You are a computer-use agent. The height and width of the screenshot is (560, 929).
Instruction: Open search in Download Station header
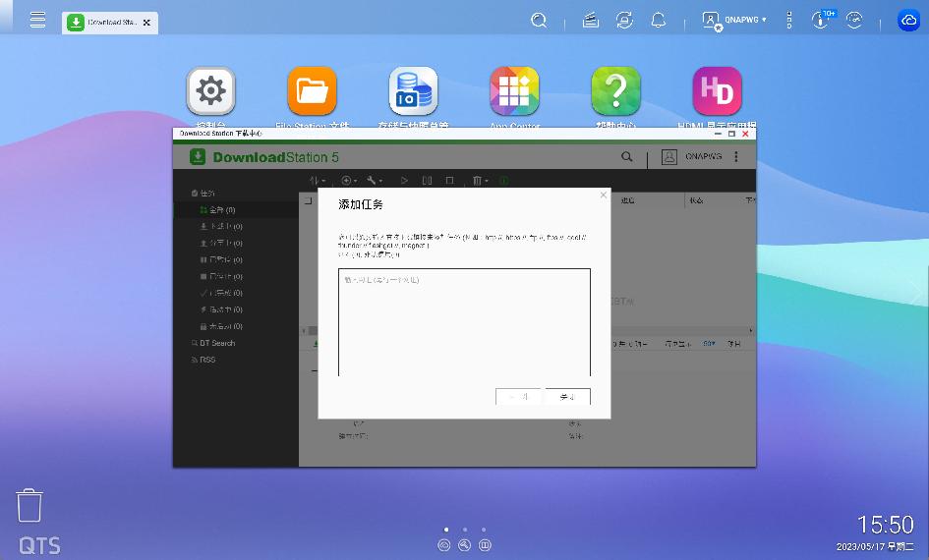[x=627, y=157]
